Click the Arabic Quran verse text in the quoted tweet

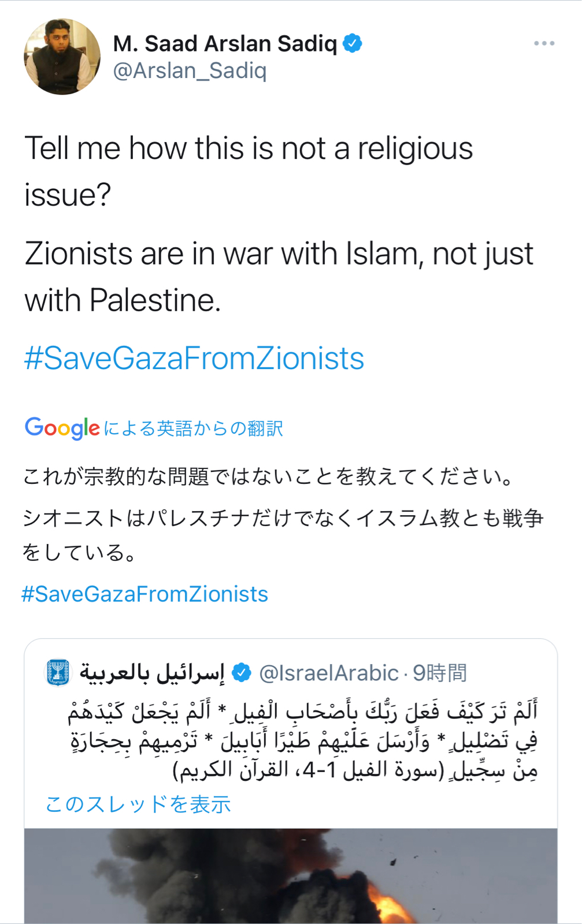pos(303,740)
